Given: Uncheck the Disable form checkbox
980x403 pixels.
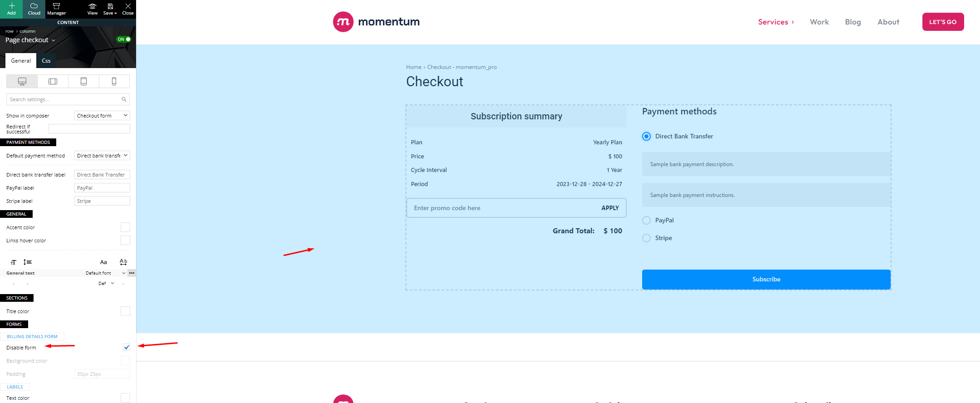Looking at the screenshot, I should (127, 347).
